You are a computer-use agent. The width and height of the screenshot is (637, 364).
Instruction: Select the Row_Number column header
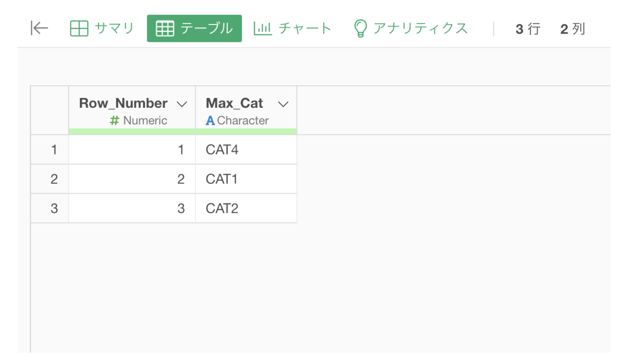(132, 110)
